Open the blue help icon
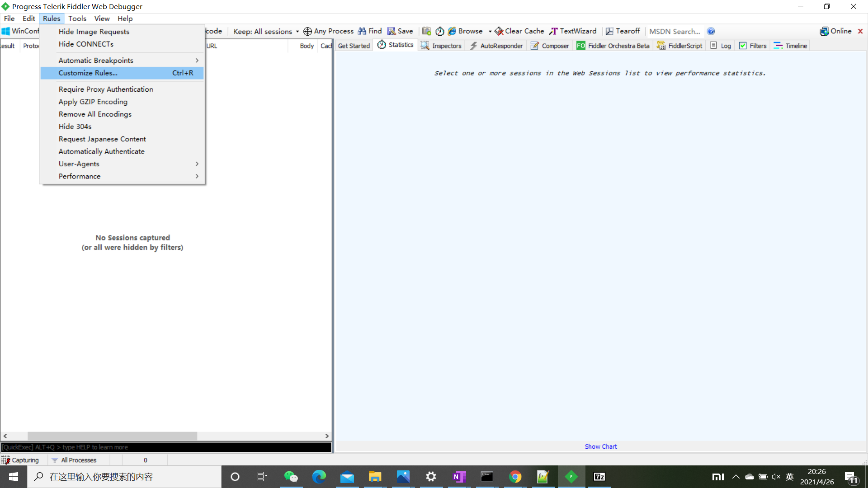Viewport: 868px width, 488px height. coord(711,31)
